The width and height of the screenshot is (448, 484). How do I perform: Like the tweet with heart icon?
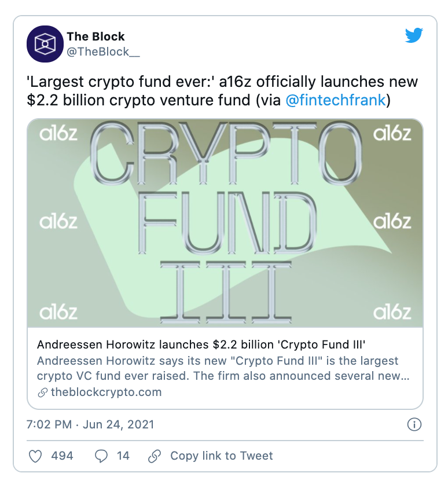point(36,456)
